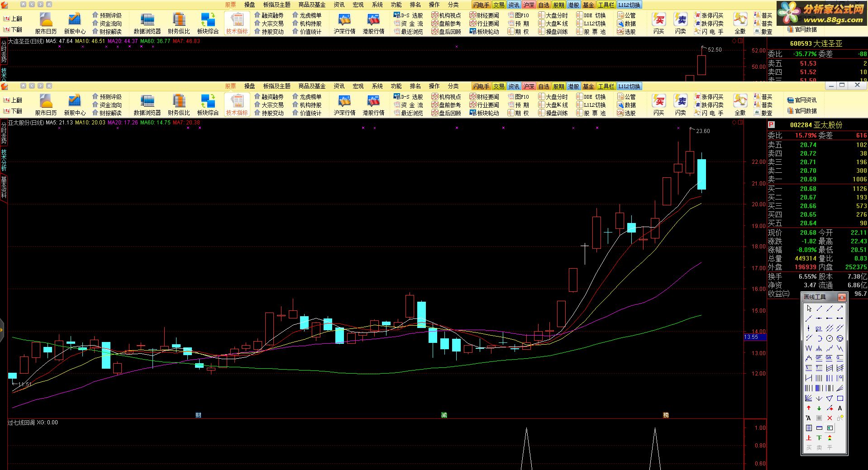Click 闪卖 flash-sell icon in 亚太股份 window

click(681, 104)
